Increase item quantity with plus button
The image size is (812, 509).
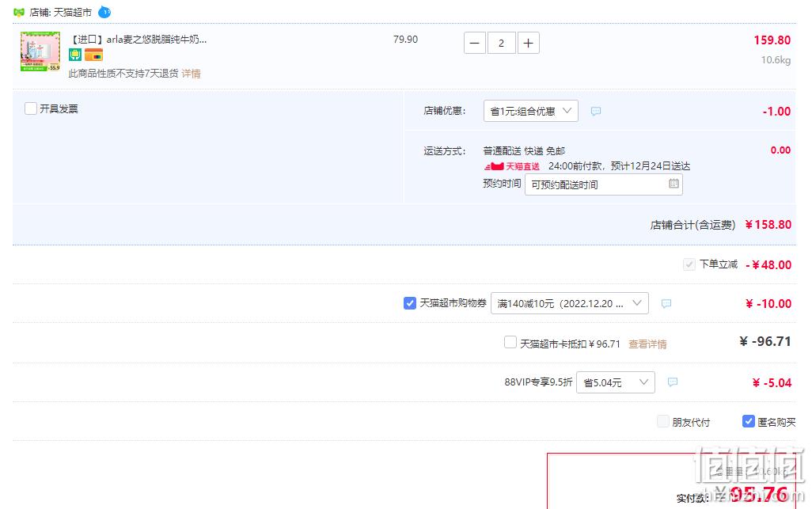tap(528, 43)
